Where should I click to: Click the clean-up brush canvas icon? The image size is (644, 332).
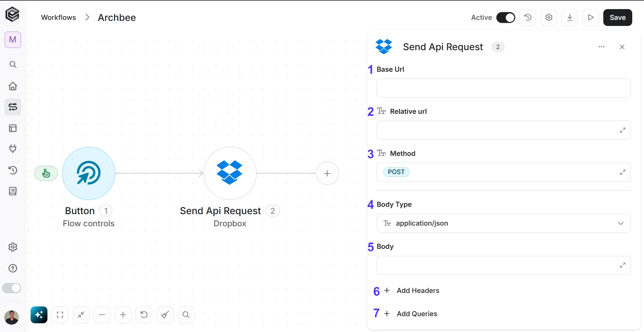click(x=165, y=315)
